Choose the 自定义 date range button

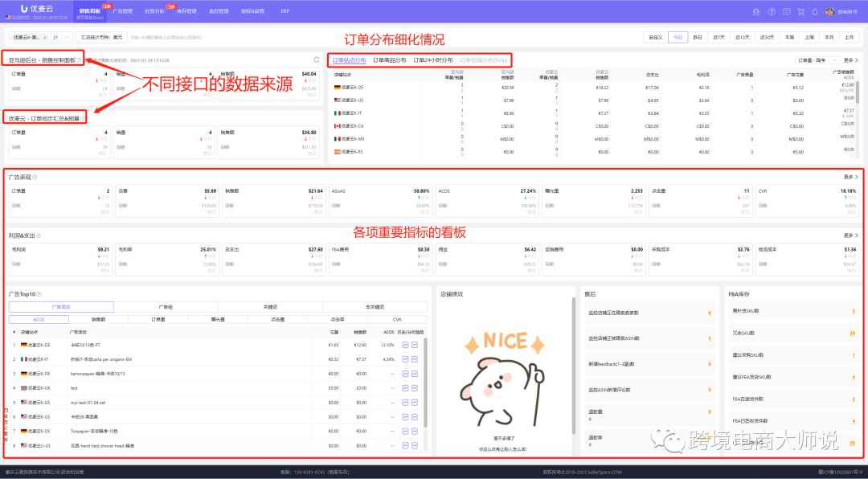coord(656,37)
